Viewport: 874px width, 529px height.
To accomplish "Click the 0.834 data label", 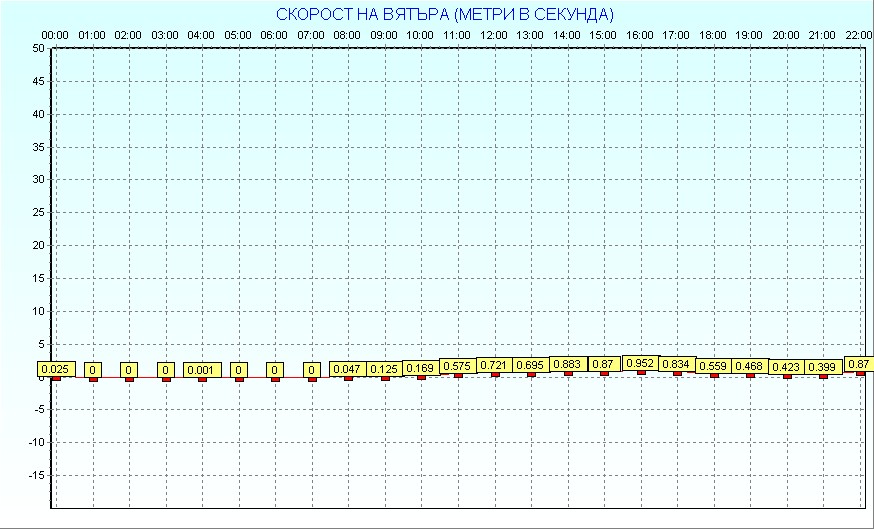I will pyautogui.click(x=677, y=364).
